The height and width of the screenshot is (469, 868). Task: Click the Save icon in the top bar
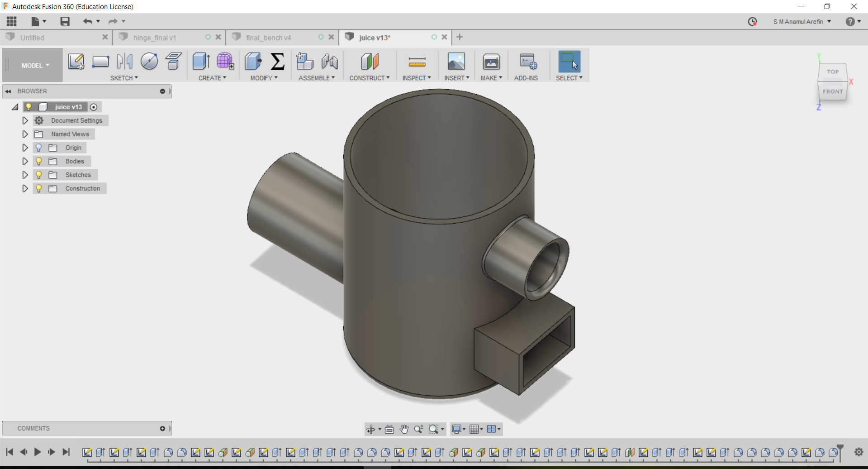(65, 21)
